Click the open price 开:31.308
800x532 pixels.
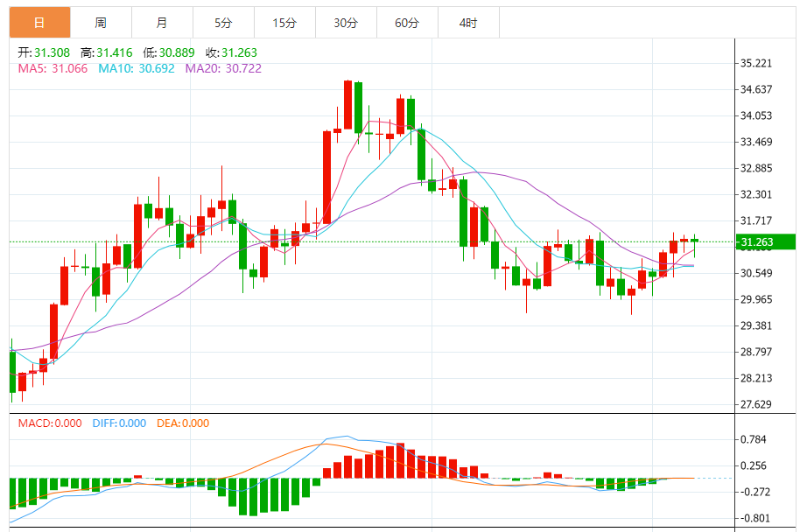click(44, 52)
